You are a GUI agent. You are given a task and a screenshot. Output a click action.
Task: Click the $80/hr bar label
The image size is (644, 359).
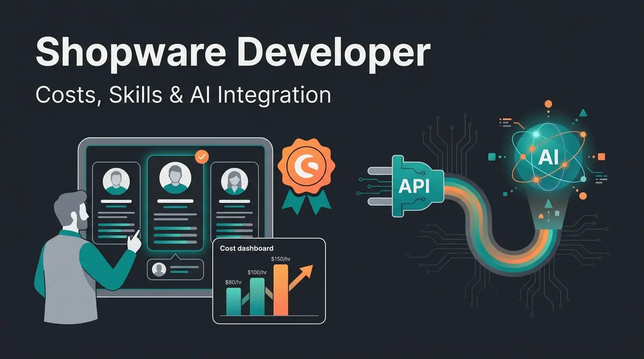click(234, 282)
